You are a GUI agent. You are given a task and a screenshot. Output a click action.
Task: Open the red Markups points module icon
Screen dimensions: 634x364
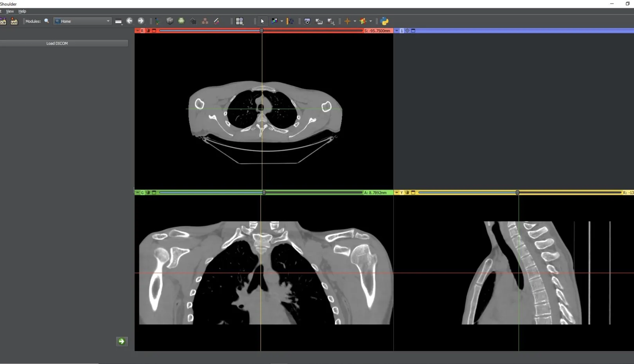point(205,21)
